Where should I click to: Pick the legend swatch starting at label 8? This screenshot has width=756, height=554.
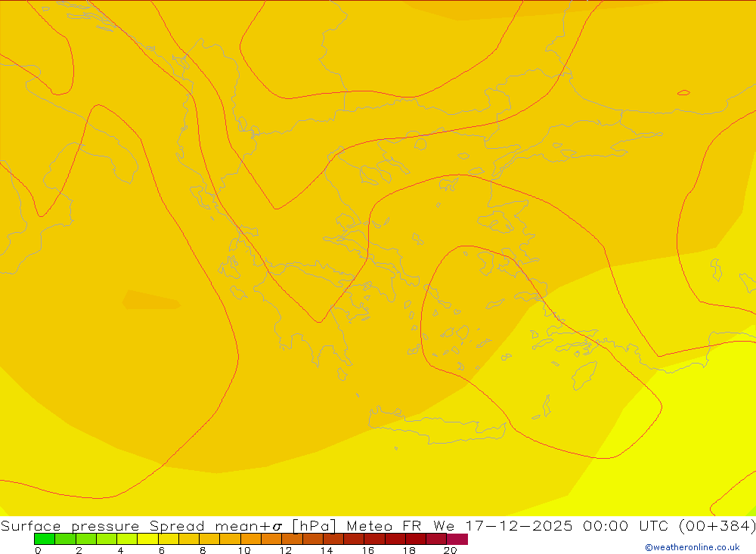[x=209, y=539]
